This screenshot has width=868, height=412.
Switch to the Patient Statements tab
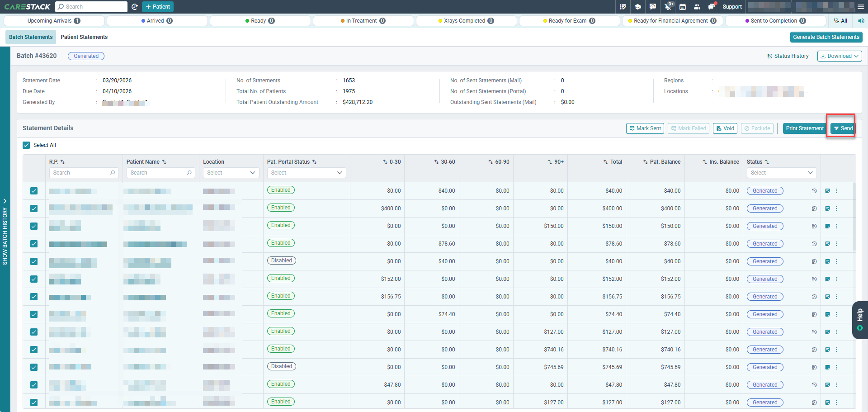[84, 37]
